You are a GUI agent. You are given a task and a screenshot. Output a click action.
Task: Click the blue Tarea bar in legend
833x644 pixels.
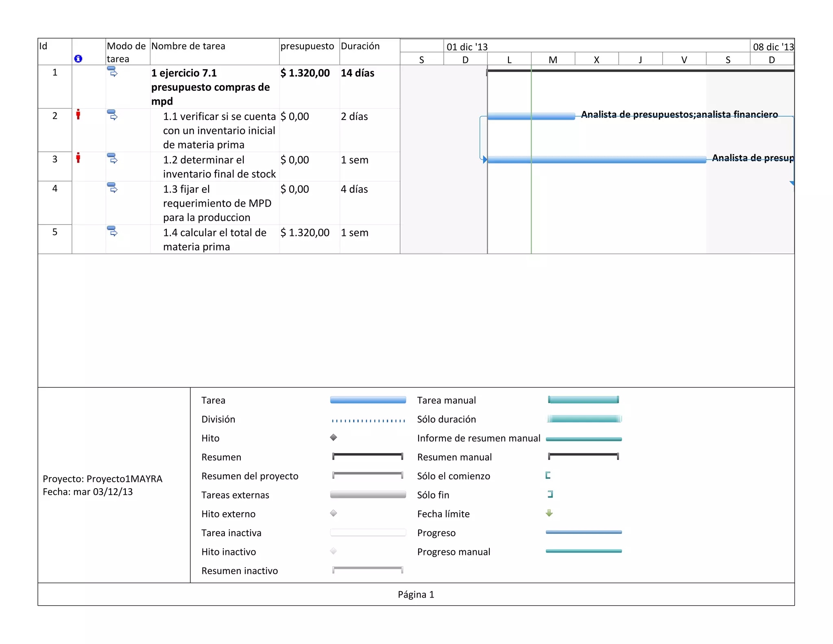point(368,400)
